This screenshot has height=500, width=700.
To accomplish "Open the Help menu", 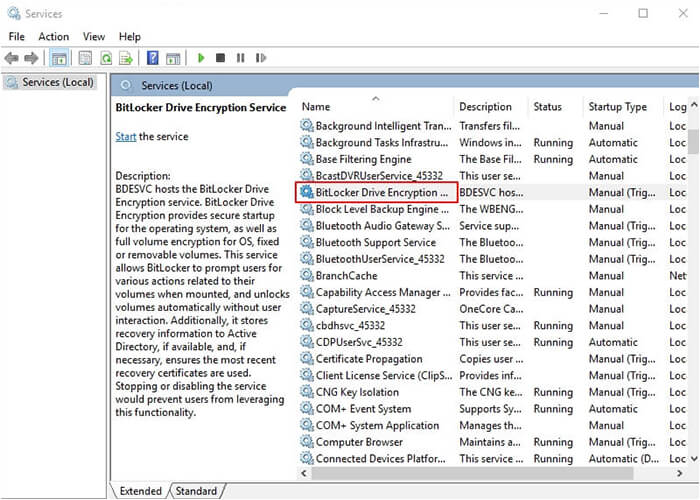I will tap(129, 37).
